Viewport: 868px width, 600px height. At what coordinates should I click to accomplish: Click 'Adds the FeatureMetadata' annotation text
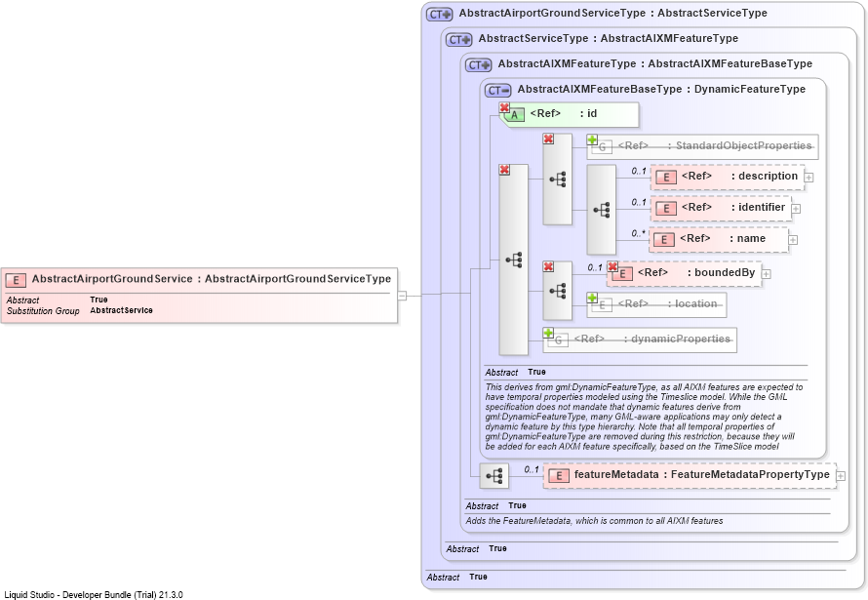594,521
